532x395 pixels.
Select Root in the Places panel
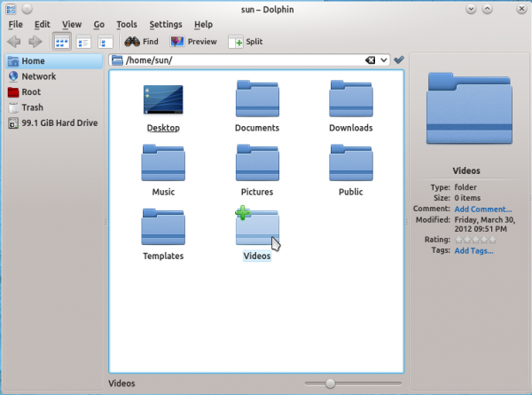(54, 92)
